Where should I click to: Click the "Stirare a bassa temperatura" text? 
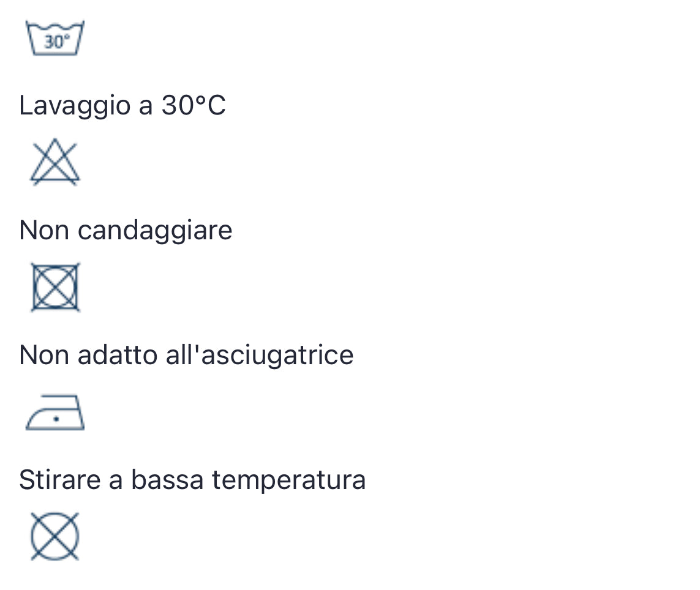click(x=192, y=480)
